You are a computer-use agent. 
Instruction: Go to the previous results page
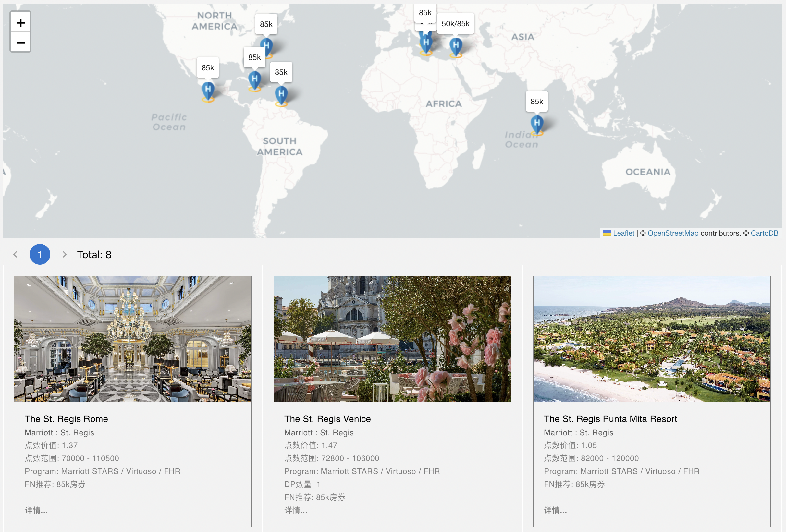point(15,254)
